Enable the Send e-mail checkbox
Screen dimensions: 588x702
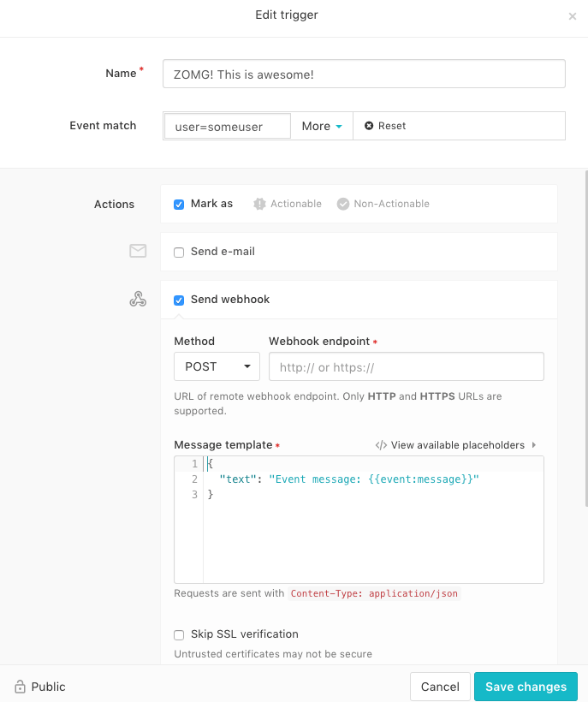[x=179, y=252]
